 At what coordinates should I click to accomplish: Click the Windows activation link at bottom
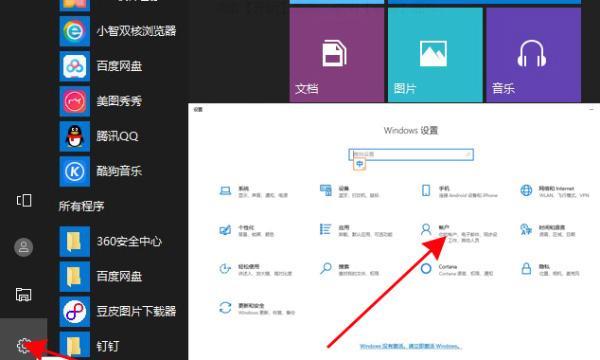(x=410, y=346)
